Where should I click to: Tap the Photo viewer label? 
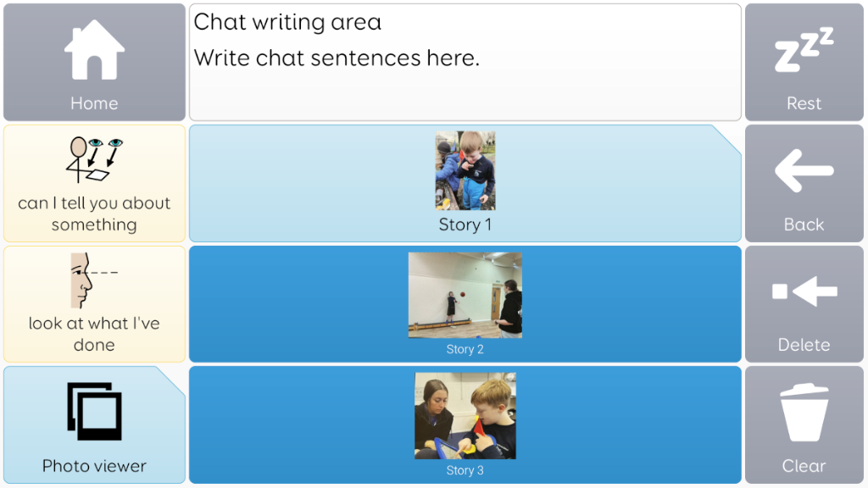coord(94,466)
